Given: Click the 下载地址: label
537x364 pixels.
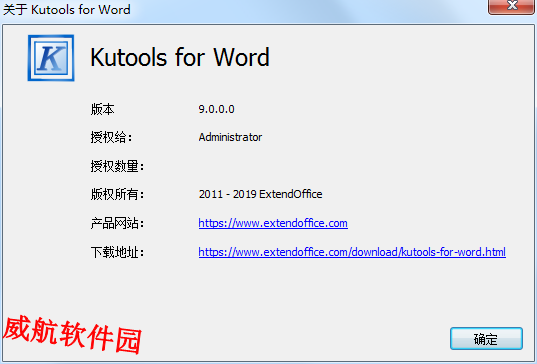Looking at the screenshot, I should (117, 253).
